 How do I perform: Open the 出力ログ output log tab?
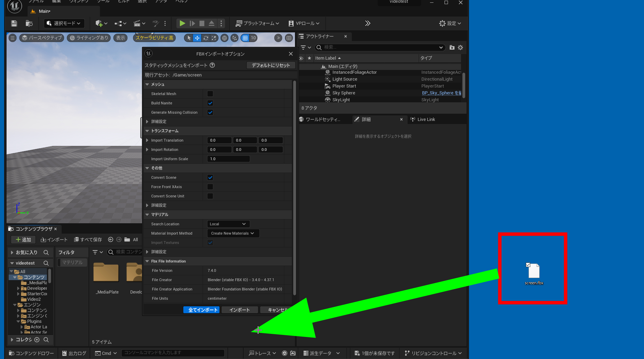tap(74, 353)
